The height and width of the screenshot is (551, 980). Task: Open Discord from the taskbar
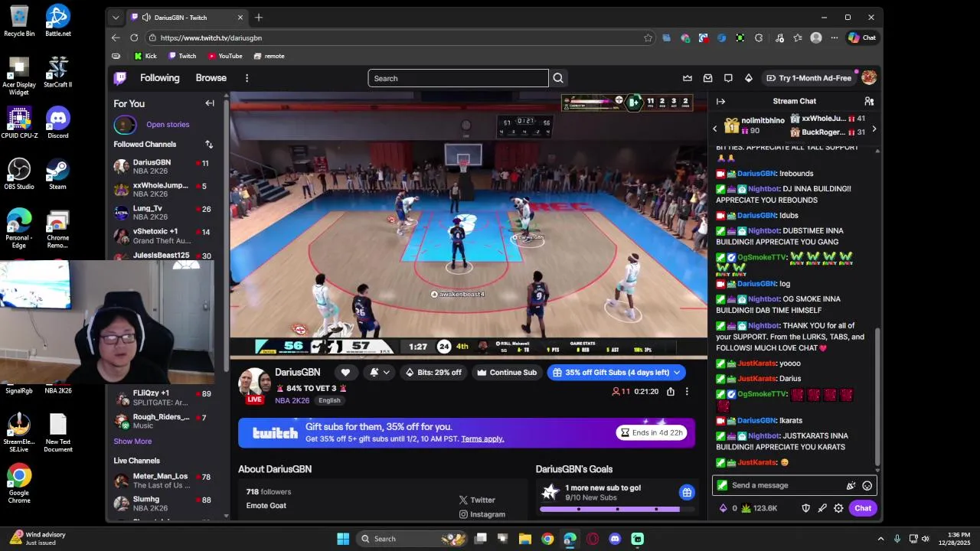click(x=615, y=539)
